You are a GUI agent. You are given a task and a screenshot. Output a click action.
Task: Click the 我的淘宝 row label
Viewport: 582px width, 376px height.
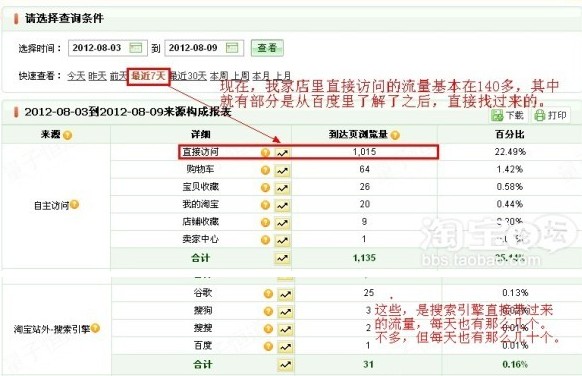[x=200, y=204]
